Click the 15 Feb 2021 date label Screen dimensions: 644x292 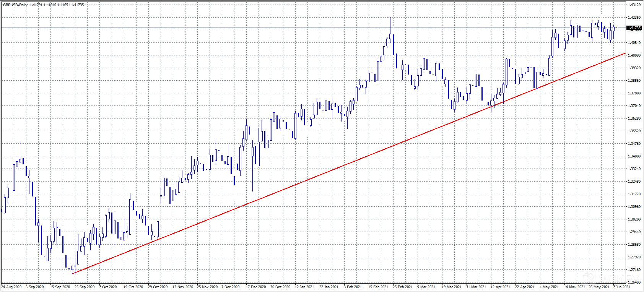coord(378,287)
